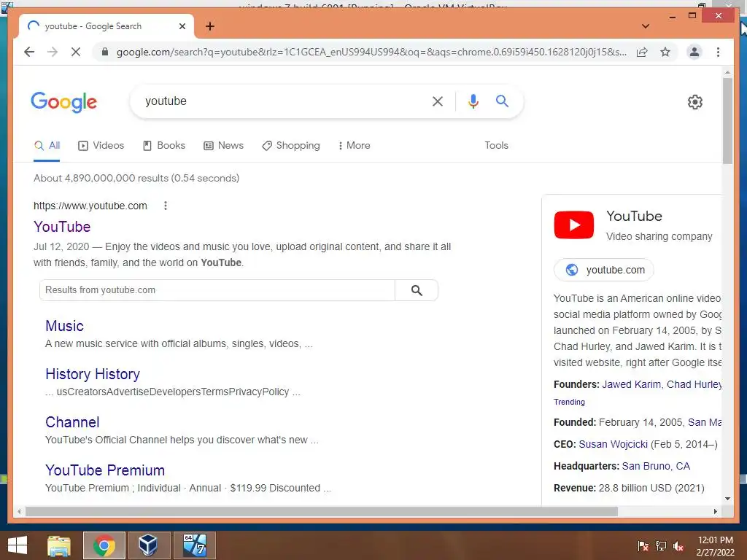The height and width of the screenshot is (560, 747).
Task: Open the Trending link
Action: (569, 402)
